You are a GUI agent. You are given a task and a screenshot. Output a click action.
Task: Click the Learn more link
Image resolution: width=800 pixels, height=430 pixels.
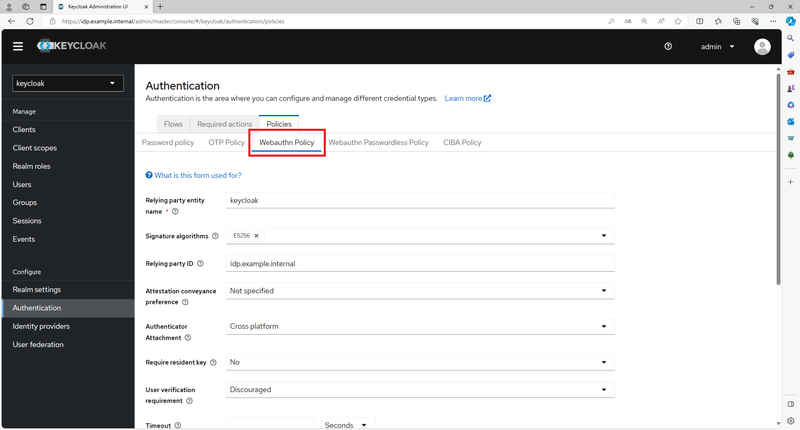coord(467,98)
